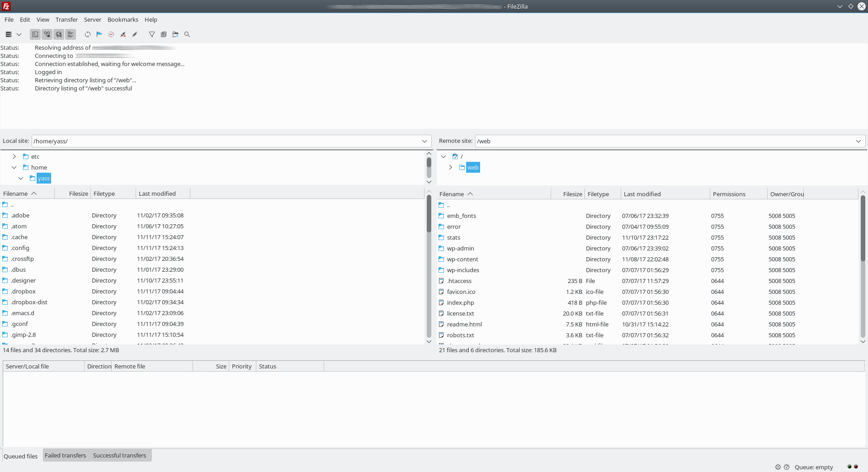The height and width of the screenshot is (472, 868).
Task: Select the yass folder in local tree
Action: coord(44,178)
